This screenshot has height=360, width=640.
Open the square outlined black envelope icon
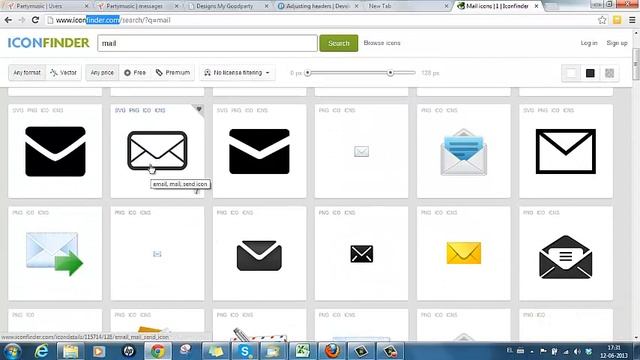coord(566,151)
